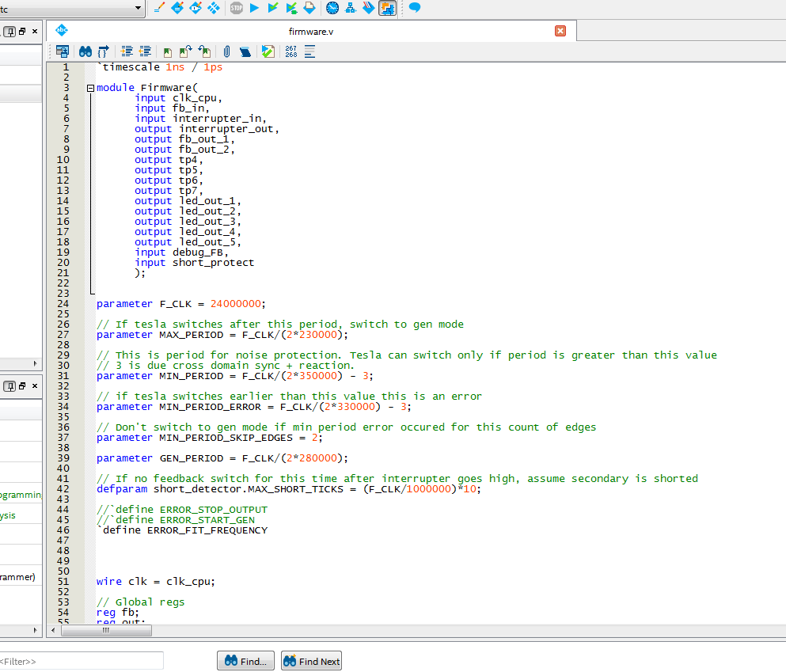Click the Increase Indent icon

(127, 52)
